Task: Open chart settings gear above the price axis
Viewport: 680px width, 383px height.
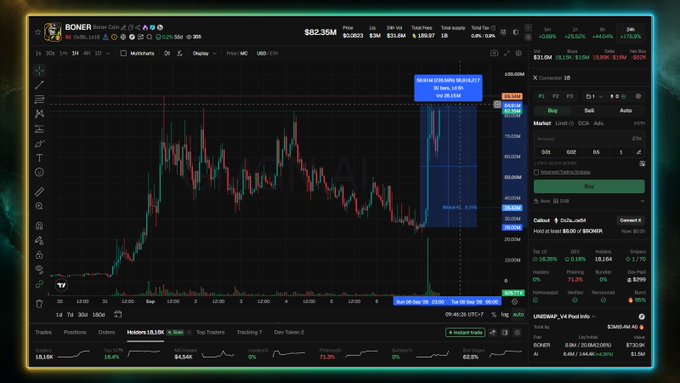Action: pos(519,53)
